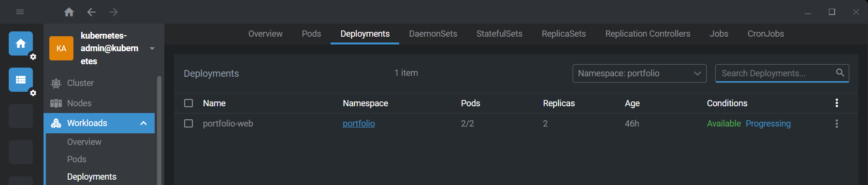Sort table by Pods column

[470, 103]
